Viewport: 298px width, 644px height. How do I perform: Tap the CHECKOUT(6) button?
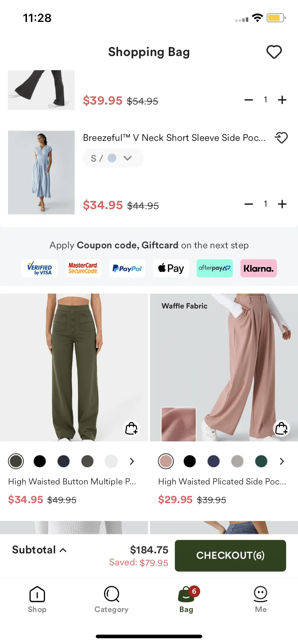pos(230,556)
